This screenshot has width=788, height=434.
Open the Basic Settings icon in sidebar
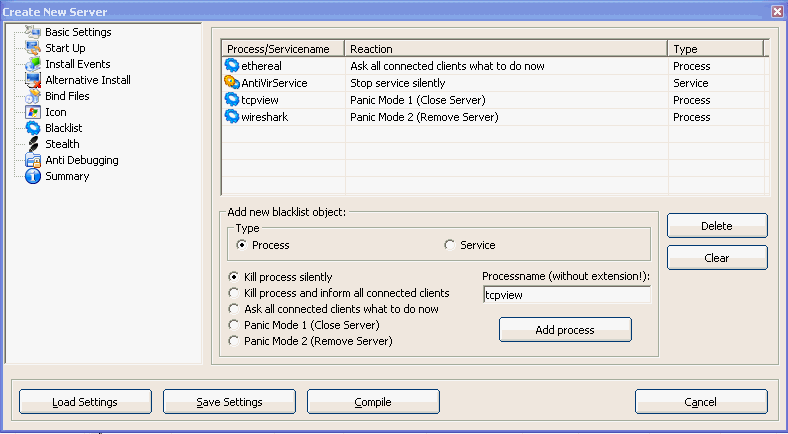tap(33, 32)
